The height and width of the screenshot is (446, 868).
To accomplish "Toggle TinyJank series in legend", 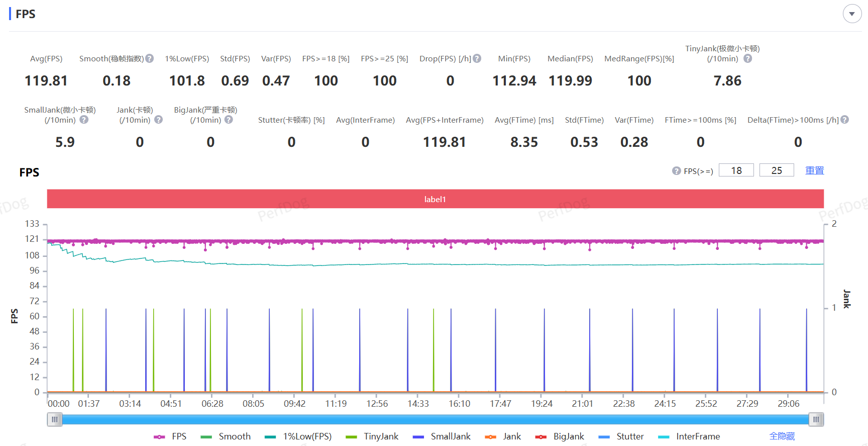I will tap(372, 436).
